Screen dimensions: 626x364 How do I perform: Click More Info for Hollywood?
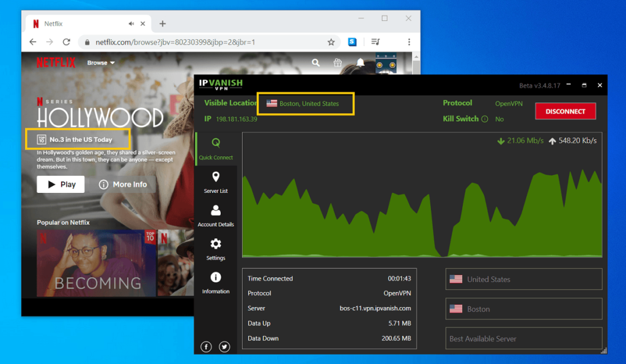pyautogui.click(x=123, y=184)
